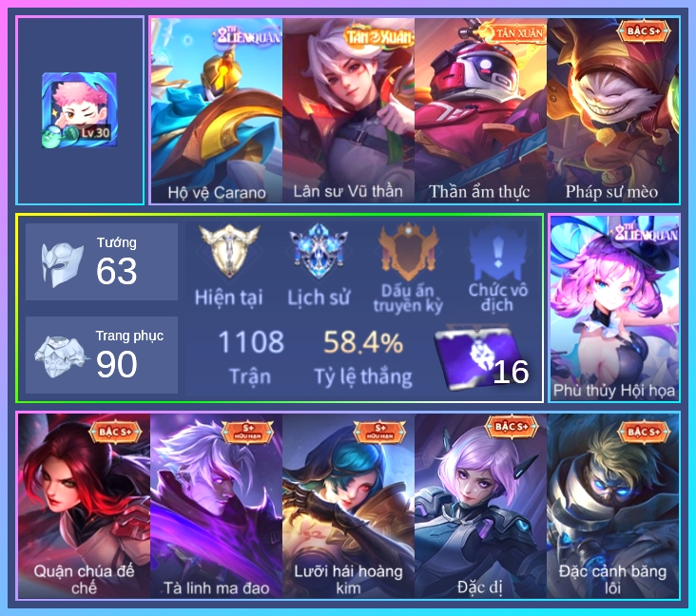Open the Đặc dị skin card

480,506
